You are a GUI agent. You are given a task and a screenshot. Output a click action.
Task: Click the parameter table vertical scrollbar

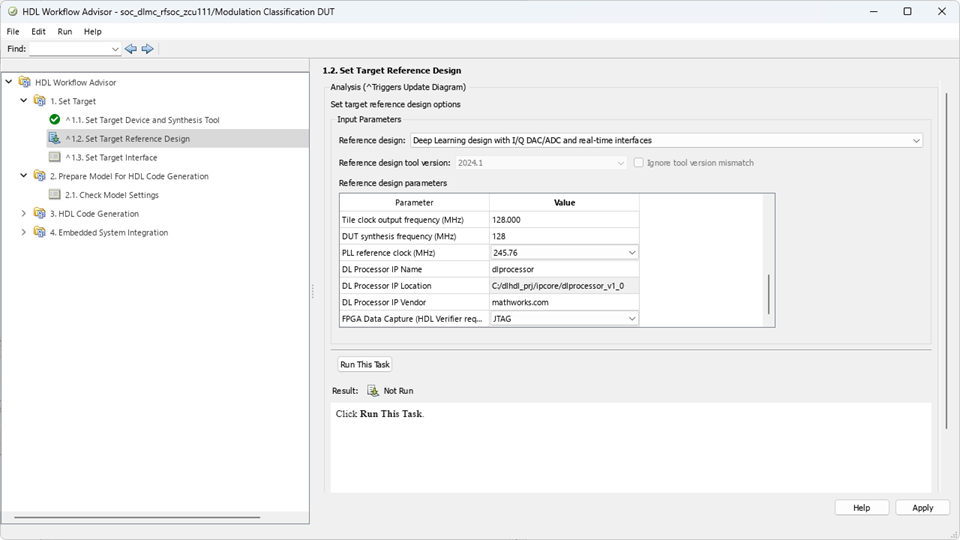768,295
